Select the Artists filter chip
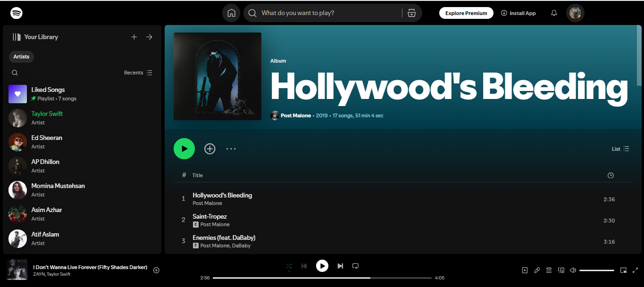 click(21, 57)
